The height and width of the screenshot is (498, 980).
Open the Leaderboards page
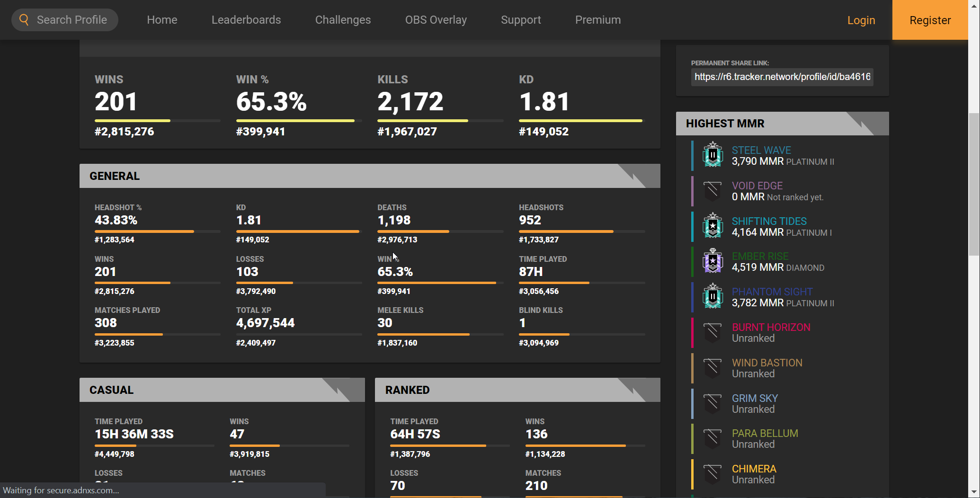pyautogui.click(x=246, y=20)
